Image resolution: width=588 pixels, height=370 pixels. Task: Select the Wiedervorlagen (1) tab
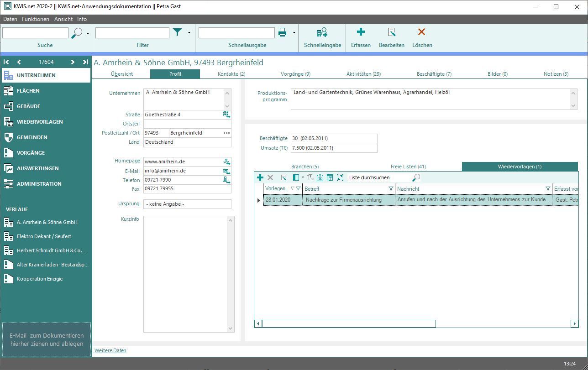[x=520, y=167]
